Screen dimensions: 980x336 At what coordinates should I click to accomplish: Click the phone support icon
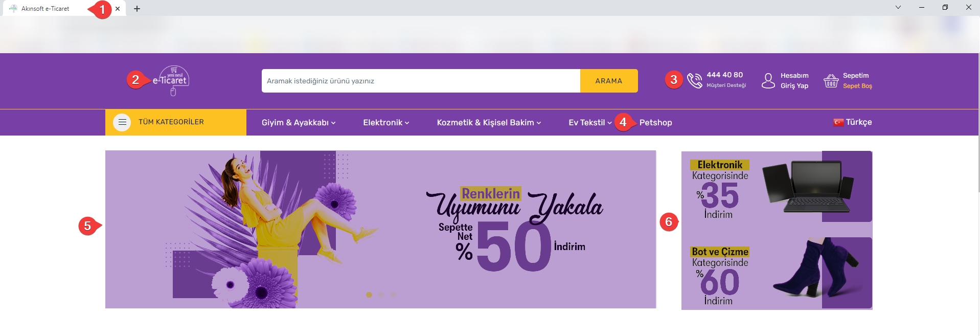(695, 80)
